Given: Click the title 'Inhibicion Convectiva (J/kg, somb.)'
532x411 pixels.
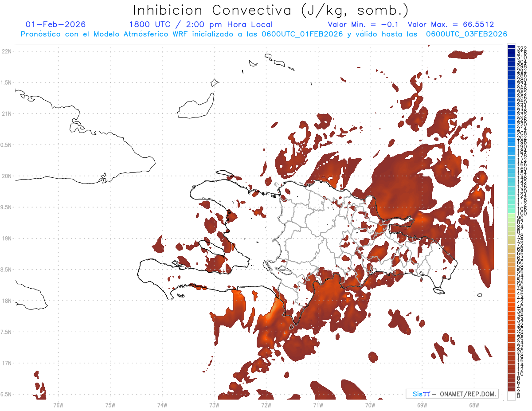Looking at the screenshot, I should click(271, 10).
